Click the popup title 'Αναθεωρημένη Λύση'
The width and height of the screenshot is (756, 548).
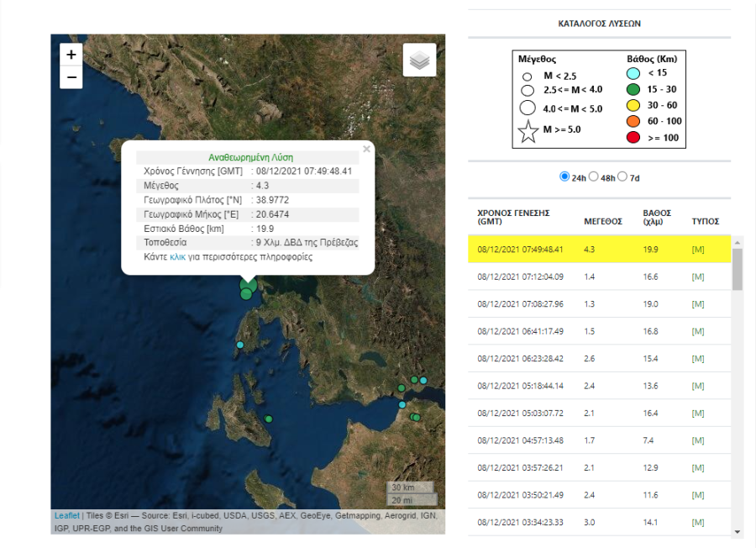click(x=250, y=157)
